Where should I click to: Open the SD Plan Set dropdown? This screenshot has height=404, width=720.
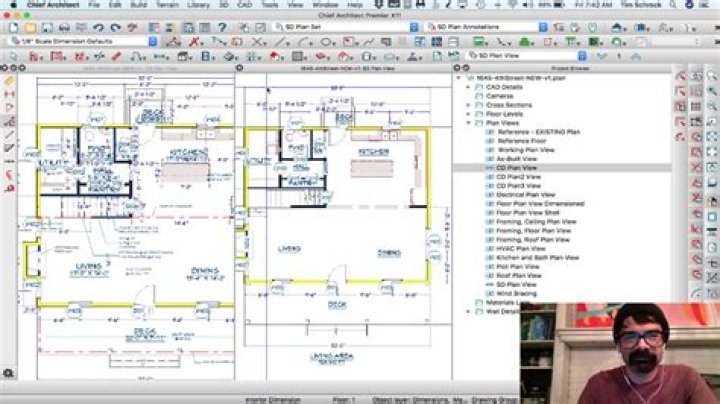[x=414, y=27]
